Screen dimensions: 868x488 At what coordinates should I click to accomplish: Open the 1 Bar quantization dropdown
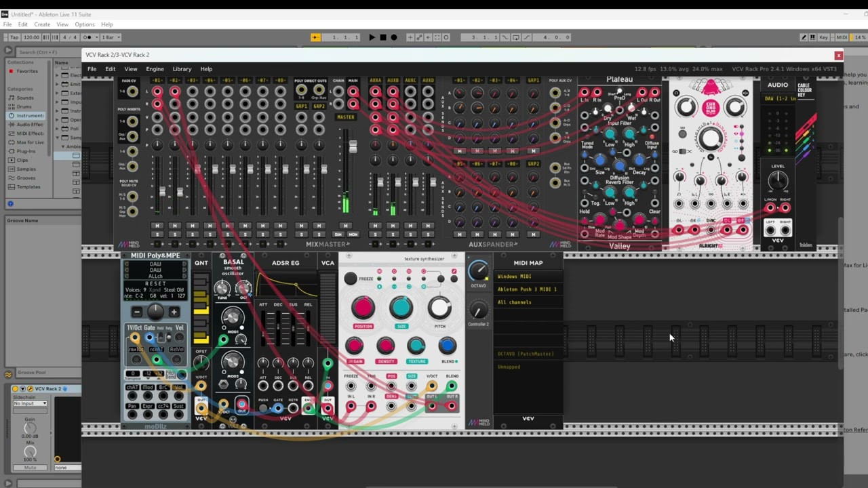110,37
